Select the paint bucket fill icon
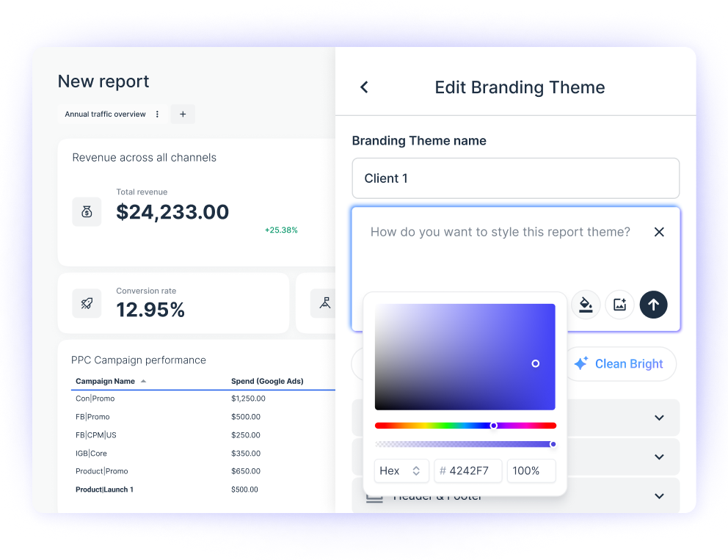728x560 pixels. (585, 305)
